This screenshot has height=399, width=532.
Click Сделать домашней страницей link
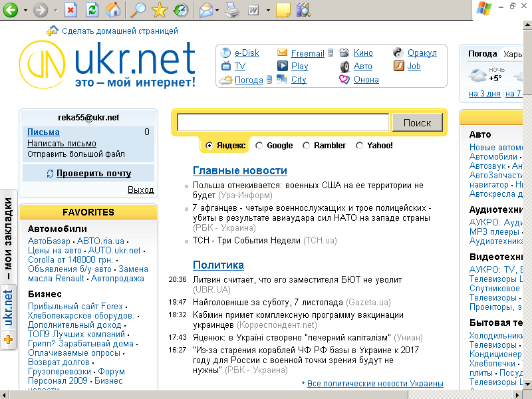tap(120, 31)
